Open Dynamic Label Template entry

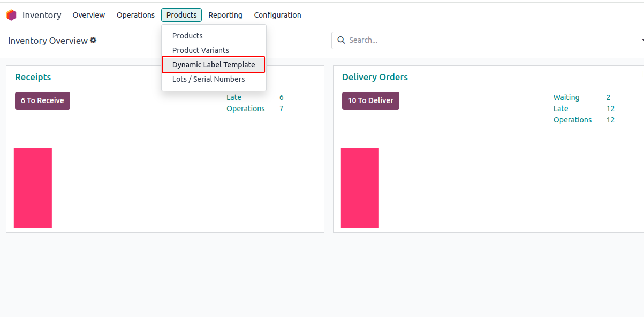214,65
